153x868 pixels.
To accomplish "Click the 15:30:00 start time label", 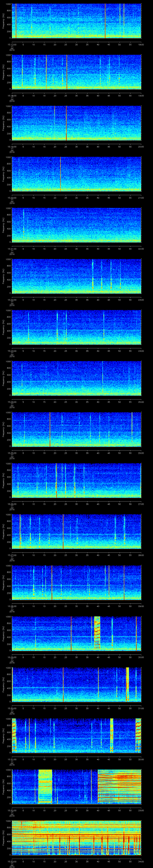I will click(12, 708).
